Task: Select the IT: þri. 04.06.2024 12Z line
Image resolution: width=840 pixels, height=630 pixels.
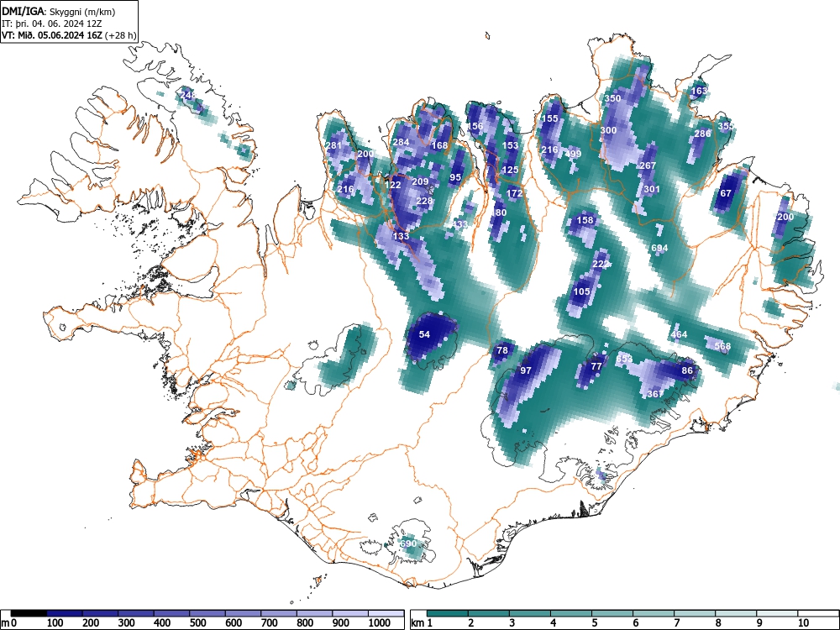Action: tap(51, 24)
